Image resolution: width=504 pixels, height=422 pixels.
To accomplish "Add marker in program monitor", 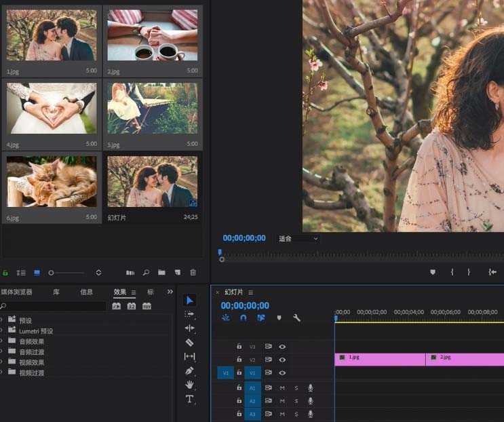I will click(433, 272).
